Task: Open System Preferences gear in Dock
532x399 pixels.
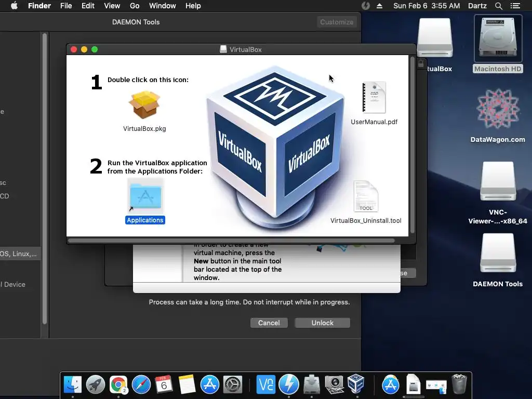Action: [x=232, y=385]
